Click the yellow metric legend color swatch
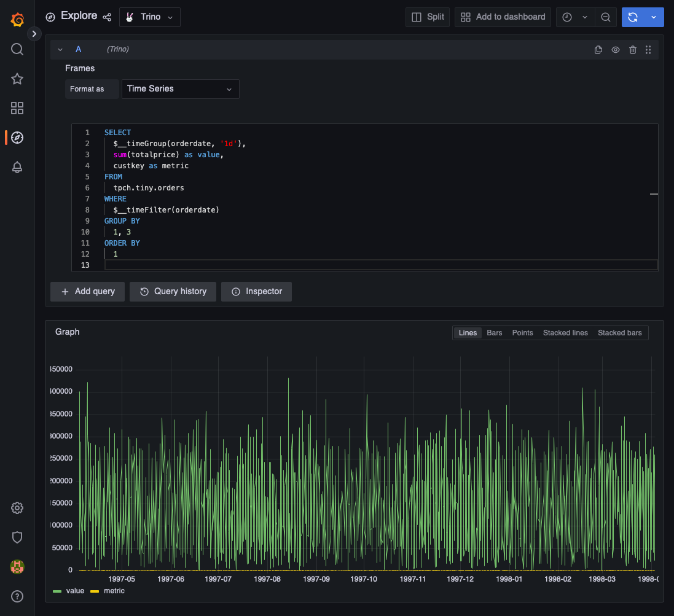This screenshot has width=674, height=616. click(95, 591)
